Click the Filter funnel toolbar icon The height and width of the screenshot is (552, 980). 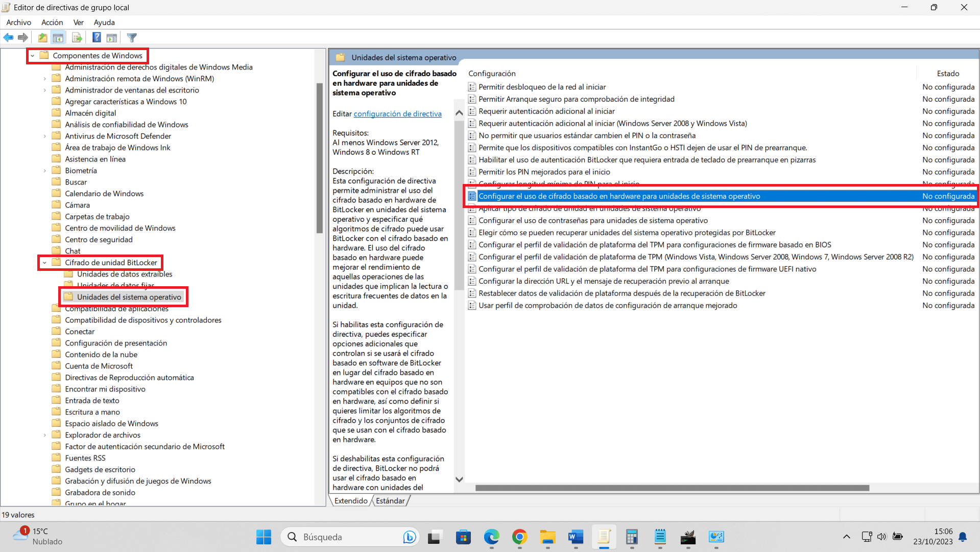point(132,37)
